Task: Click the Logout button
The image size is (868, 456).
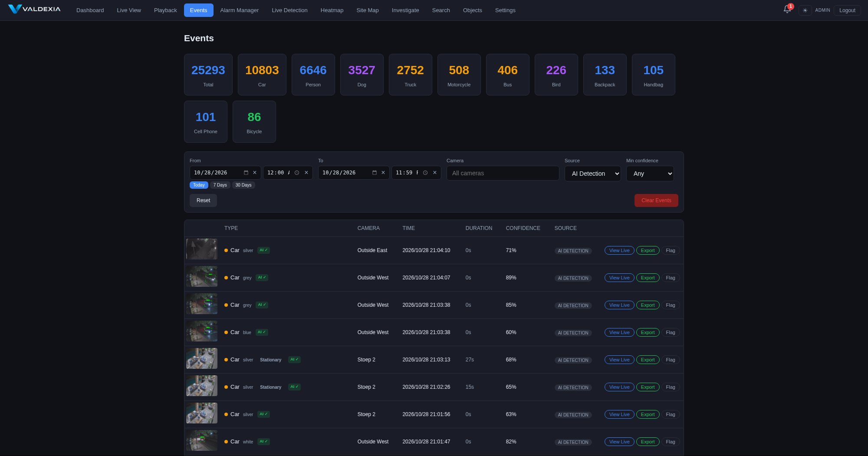Action: [x=847, y=10]
